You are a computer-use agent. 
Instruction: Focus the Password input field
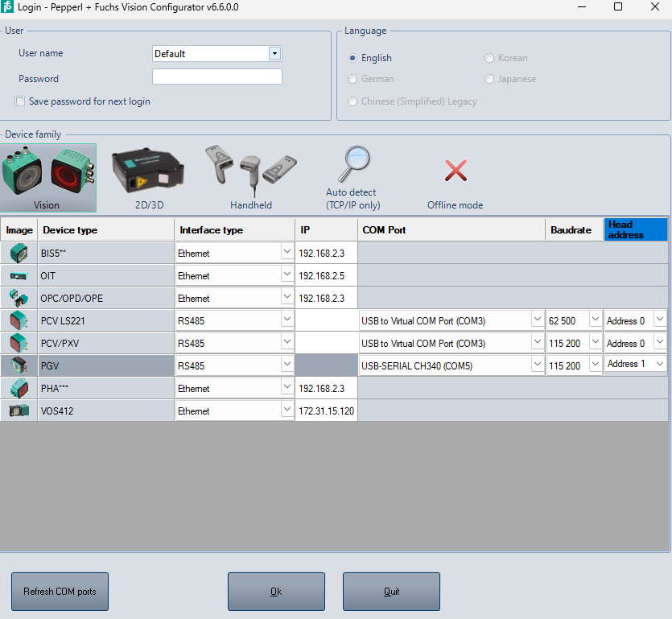point(217,77)
